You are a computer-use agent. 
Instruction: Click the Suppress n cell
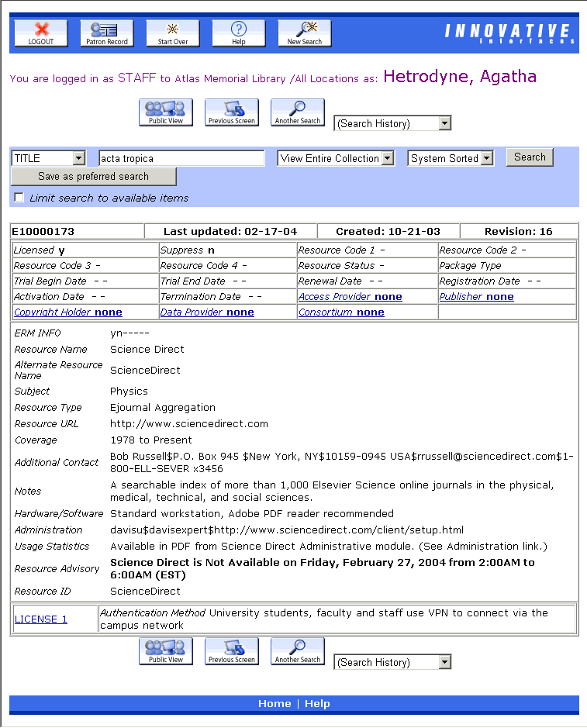(227, 250)
